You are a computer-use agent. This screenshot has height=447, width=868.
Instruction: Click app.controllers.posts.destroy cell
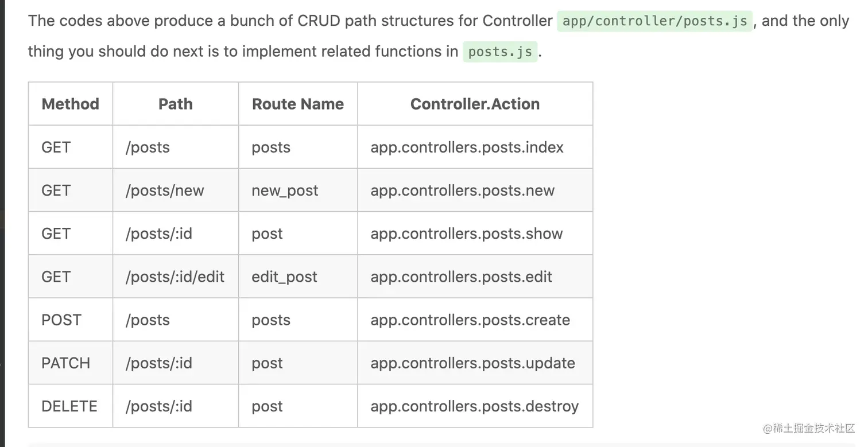[474, 406]
